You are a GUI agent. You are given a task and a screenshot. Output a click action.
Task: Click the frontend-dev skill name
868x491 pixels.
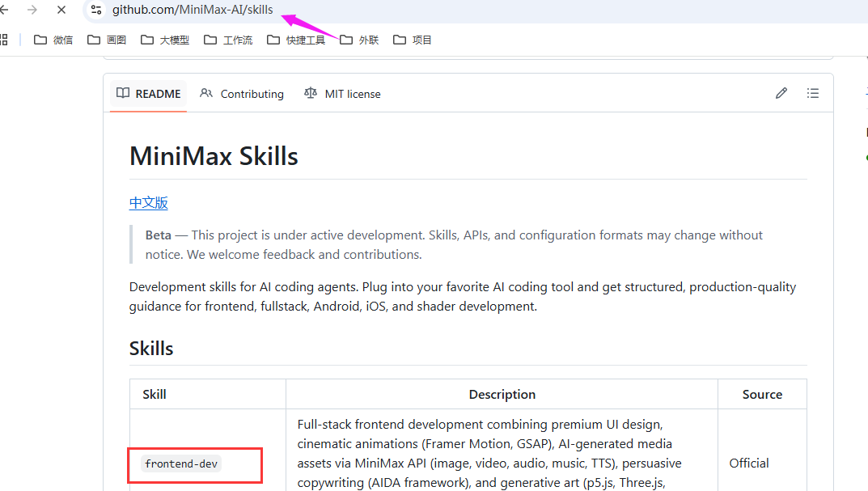point(181,463)
